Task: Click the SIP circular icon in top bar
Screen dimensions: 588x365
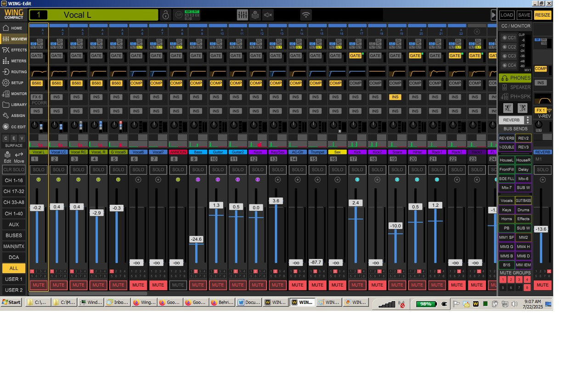Action: click(x=178, y=15)
